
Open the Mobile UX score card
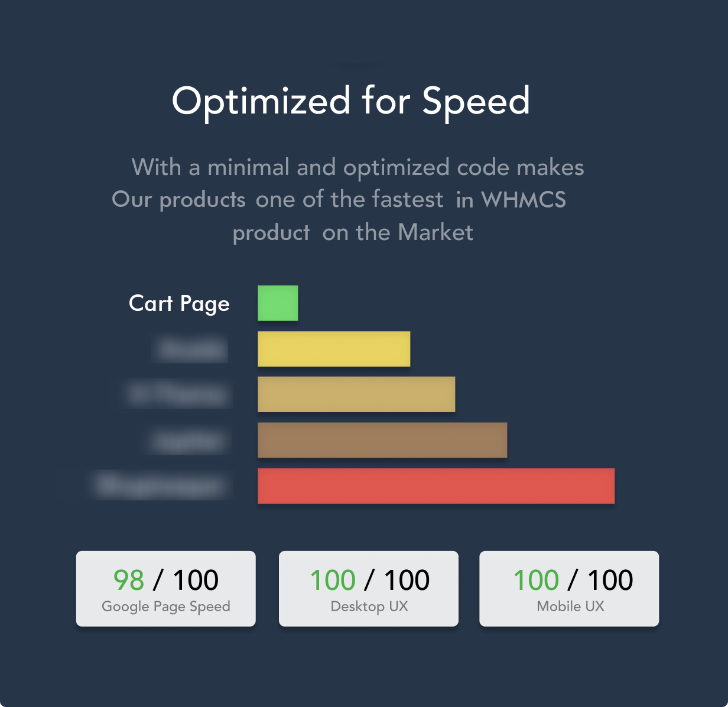[569, 589]
